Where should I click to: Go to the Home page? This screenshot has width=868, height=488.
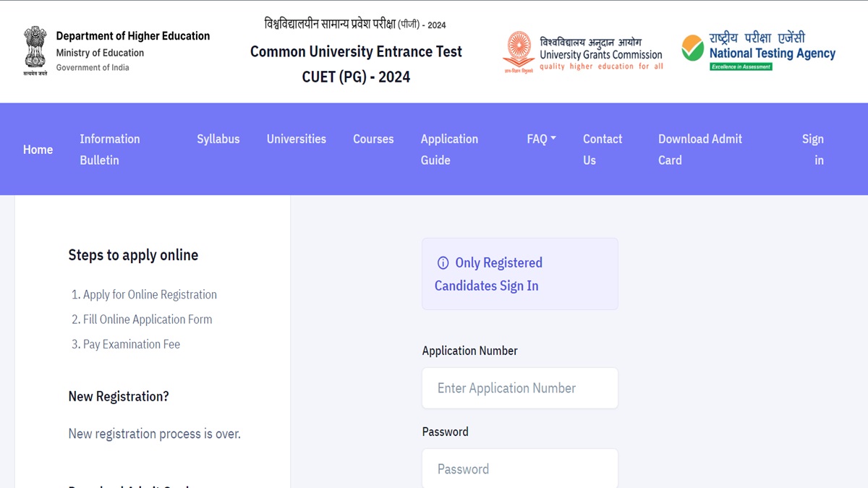(38, 150)
